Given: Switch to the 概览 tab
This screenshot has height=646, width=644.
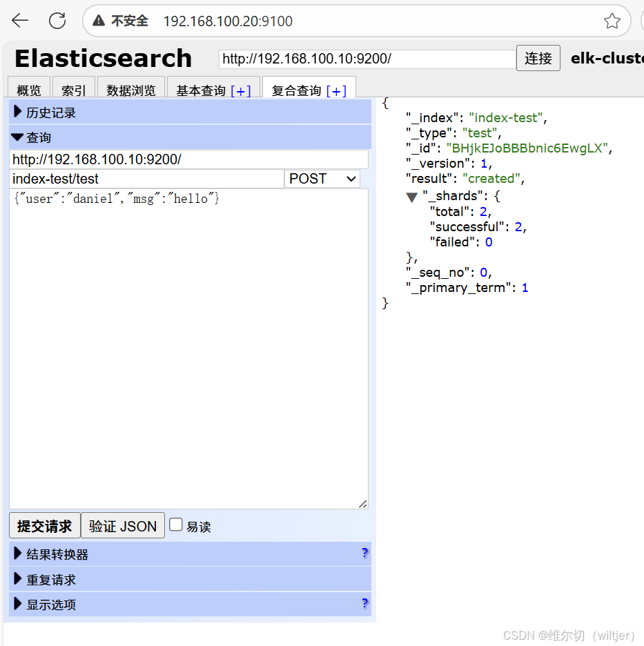Looking at the screenshot, I should pyautogui.click(x=29, y=88).
